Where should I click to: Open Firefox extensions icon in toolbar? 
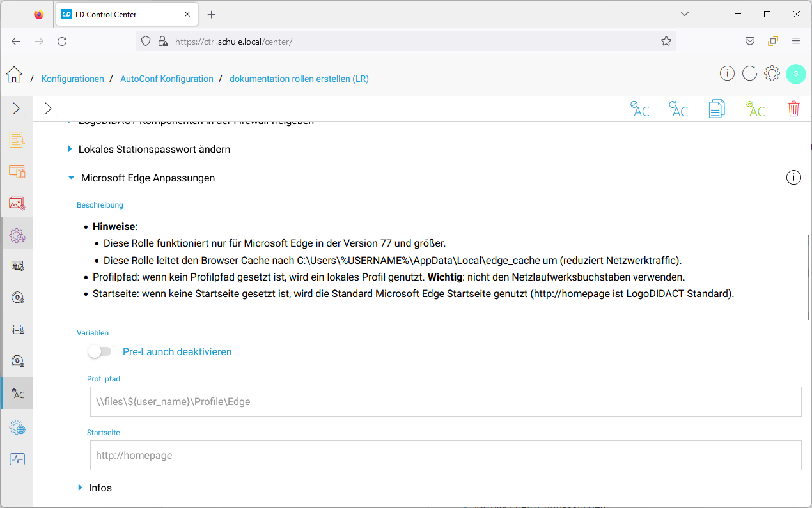point(773,41)
